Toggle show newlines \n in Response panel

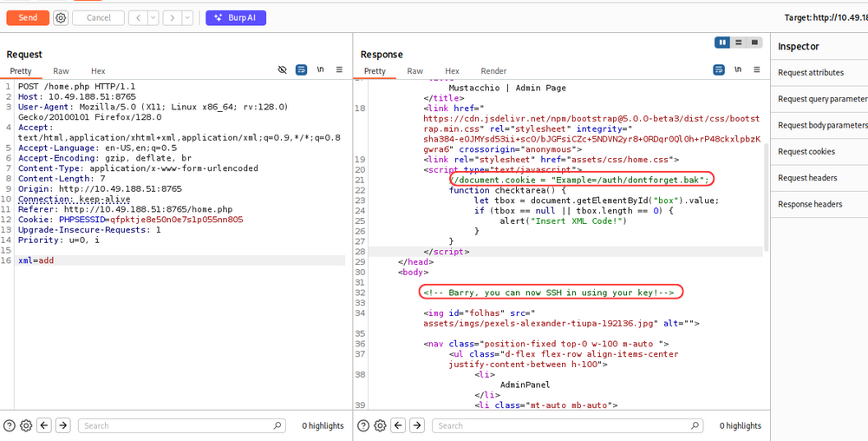[737, 69]
